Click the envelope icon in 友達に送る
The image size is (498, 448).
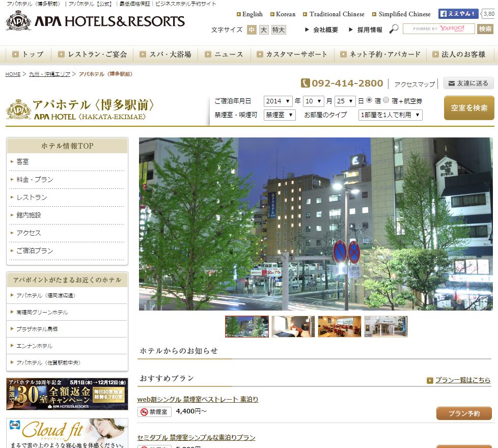[x=451, y=83]
